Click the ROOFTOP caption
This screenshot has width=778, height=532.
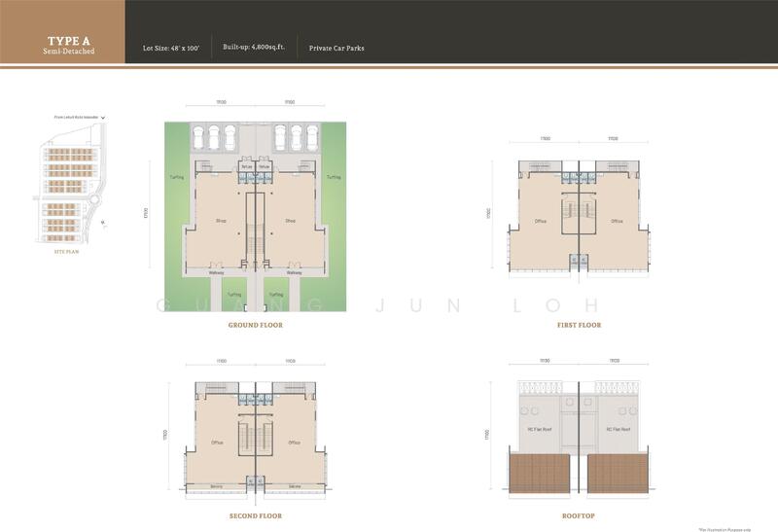point(581,515)
